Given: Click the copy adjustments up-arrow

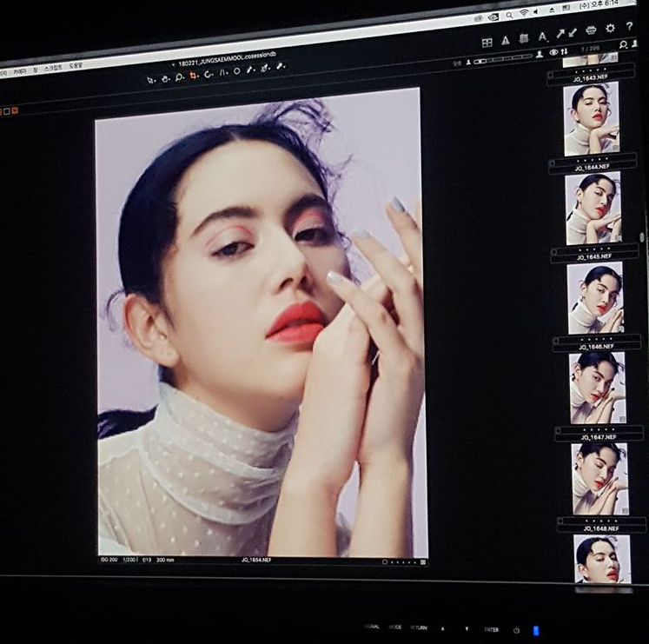Looking at the screenshot, I should click(x=560, y=34).
